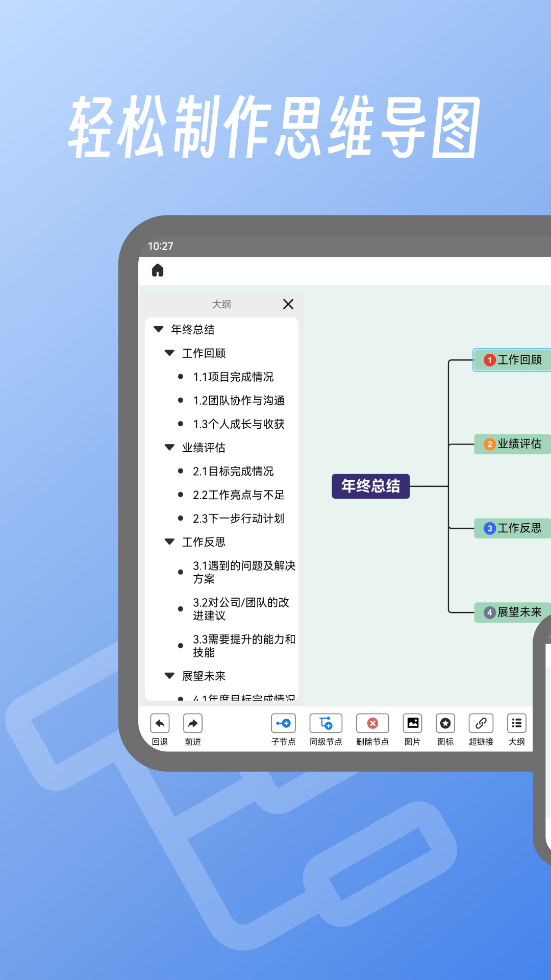
Task: Add a sibling node with 同级节点
Action: click(x=325, y=723)
